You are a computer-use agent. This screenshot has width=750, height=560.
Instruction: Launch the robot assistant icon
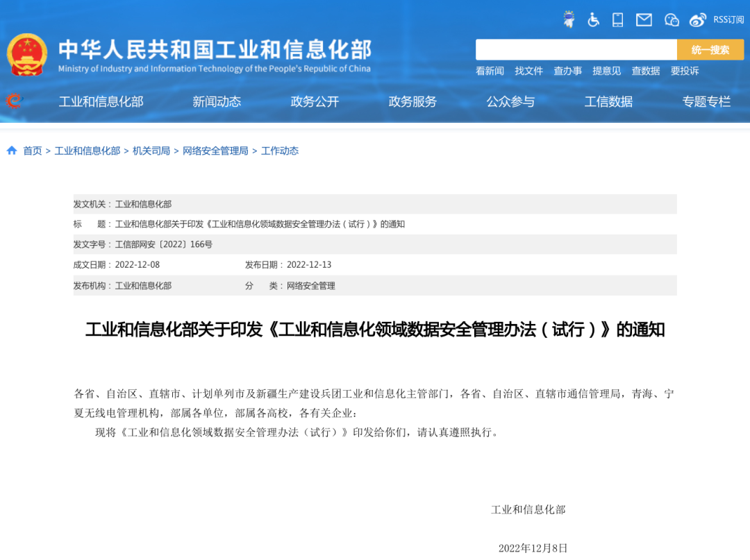click(x=569, y=19)
